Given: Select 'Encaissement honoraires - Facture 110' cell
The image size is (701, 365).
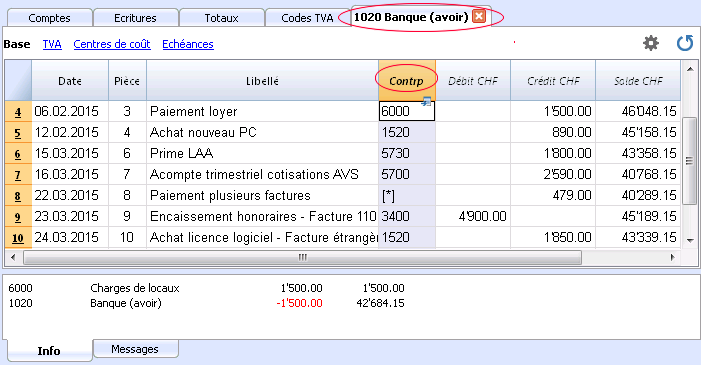Looking at the screenshot, I should coord(262,216).
